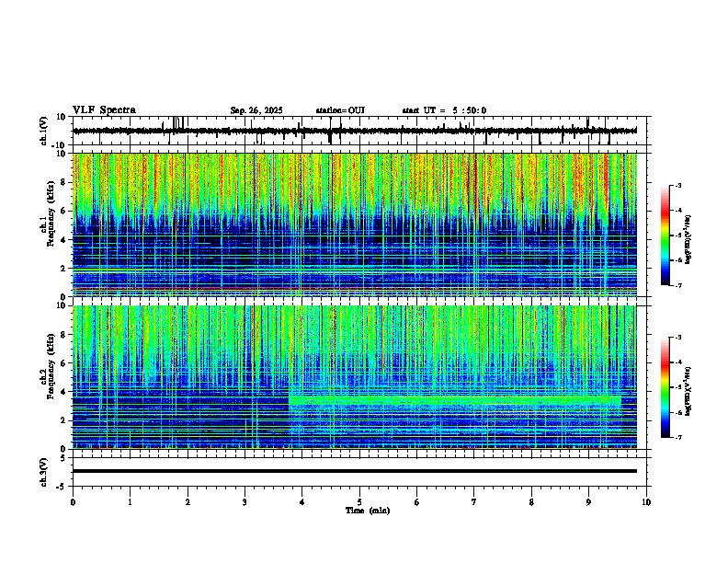Click the -7 label on ch.2 colorbar
728x563 pixels.
(x=677, y=437)
